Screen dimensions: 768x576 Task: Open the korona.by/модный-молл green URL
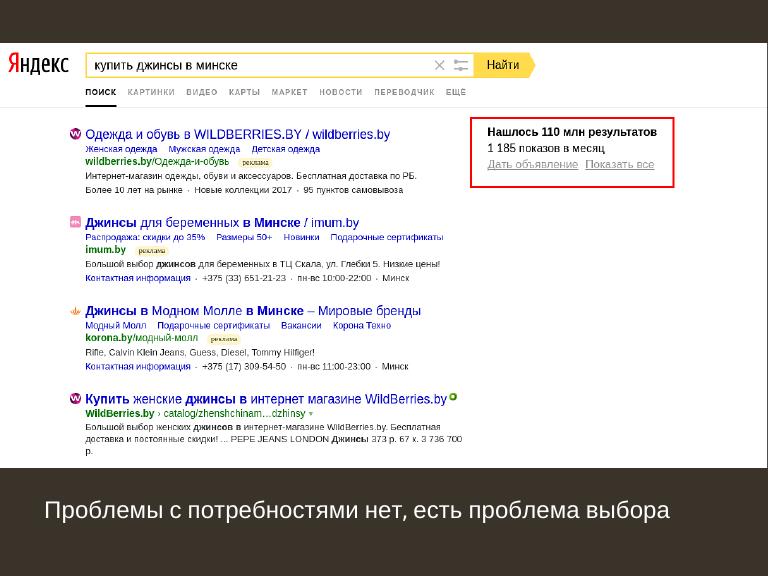[x=142, y=337]
